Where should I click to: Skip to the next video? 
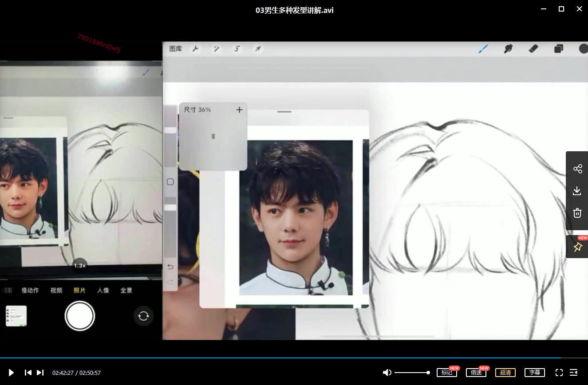(x=40, y=373)
